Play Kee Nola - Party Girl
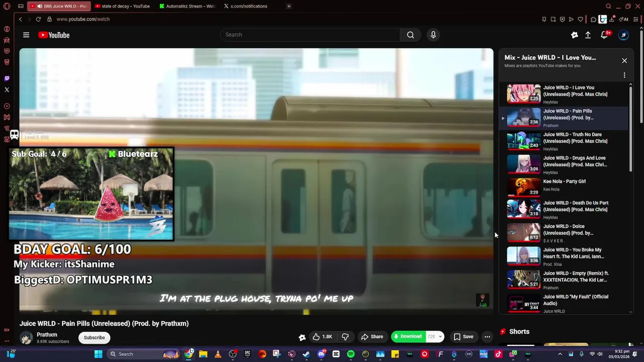The height and width of the screenshot is (362, 644). tap(563, 187)
